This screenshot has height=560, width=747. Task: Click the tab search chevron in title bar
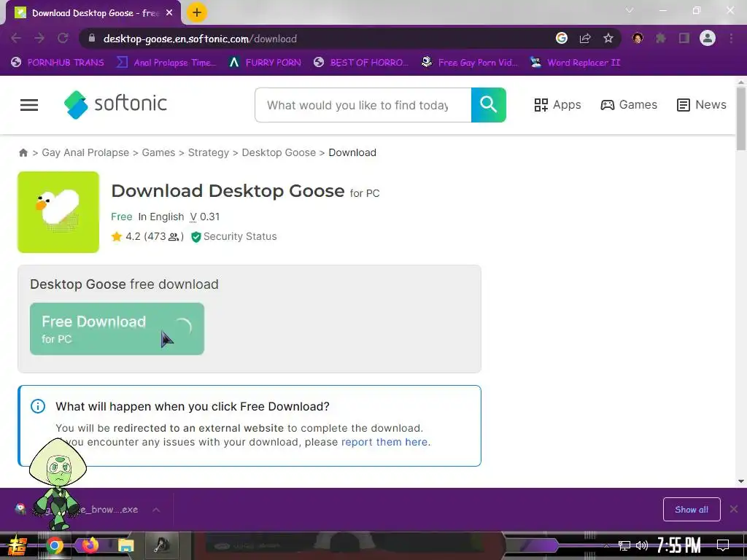[x=630, y=10]
